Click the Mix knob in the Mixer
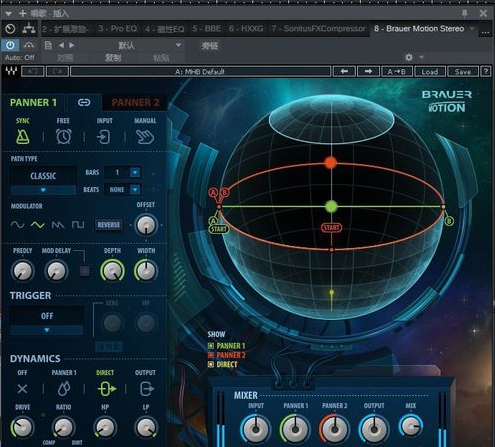 pyautogui.click(x=411, y=426)
